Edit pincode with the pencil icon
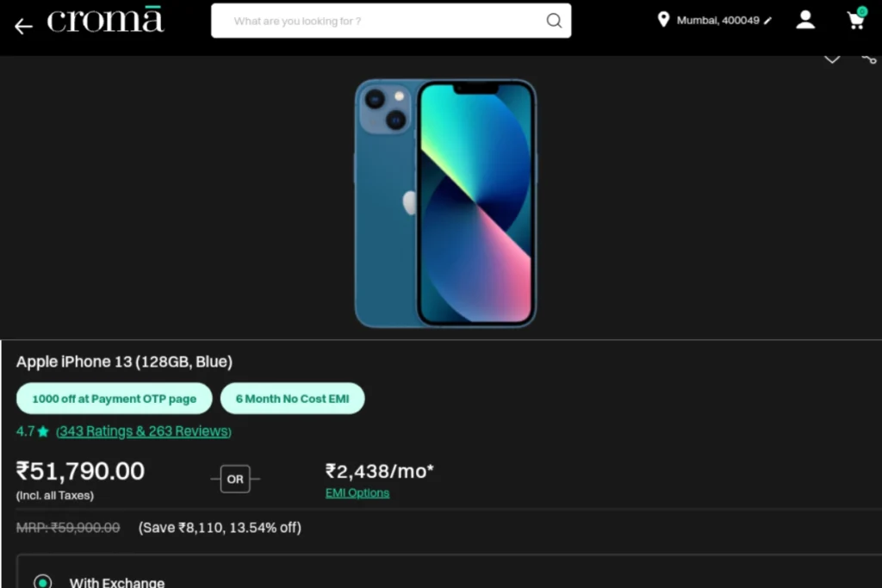 [767, 21]
